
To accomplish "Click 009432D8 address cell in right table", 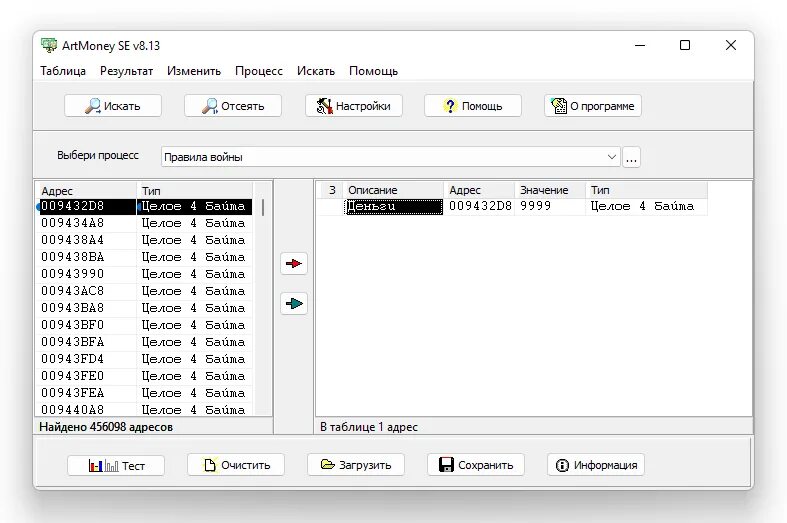I will pyautogui.click(x=480, y=206).
